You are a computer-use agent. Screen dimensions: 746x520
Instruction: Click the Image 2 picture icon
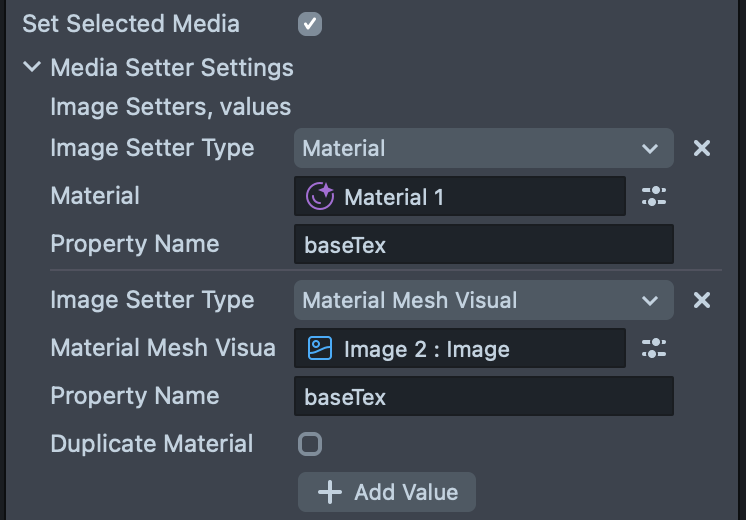319,348
